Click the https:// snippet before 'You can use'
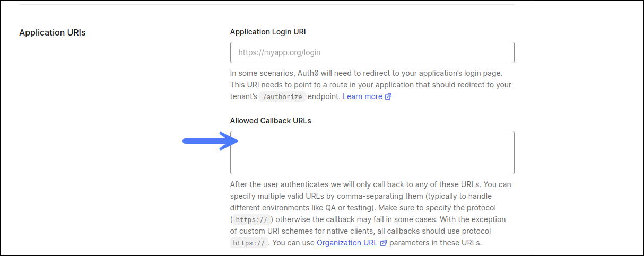 [x=248, y=243]
